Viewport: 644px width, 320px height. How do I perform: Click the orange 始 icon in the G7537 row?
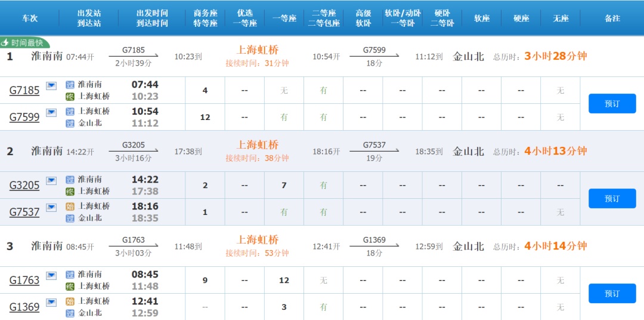pyautogui.click(x=70, y=207)
